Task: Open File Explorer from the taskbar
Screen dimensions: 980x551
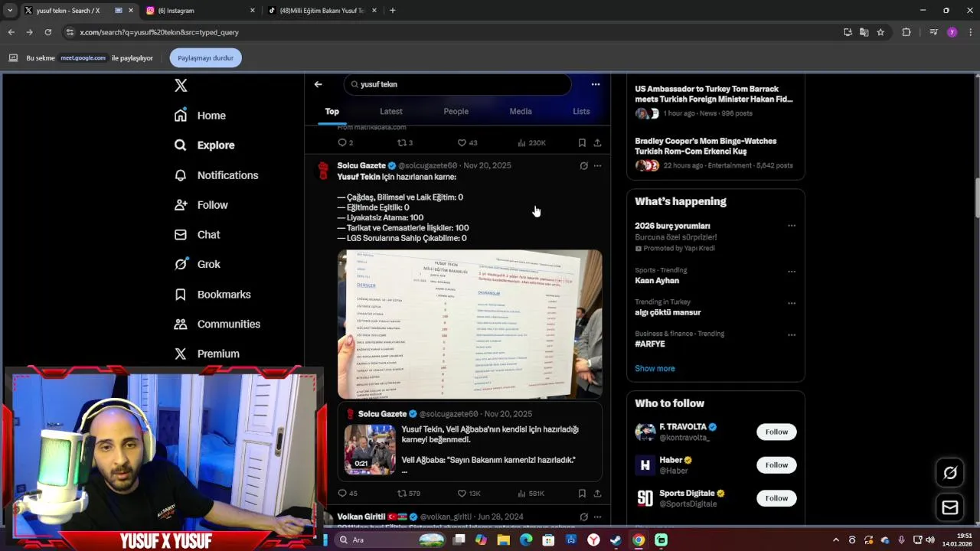Action: tap(503, 540)
